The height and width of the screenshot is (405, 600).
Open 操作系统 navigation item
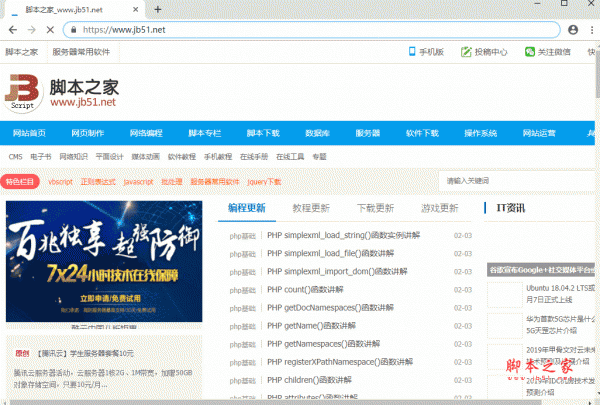coord(481,133)
